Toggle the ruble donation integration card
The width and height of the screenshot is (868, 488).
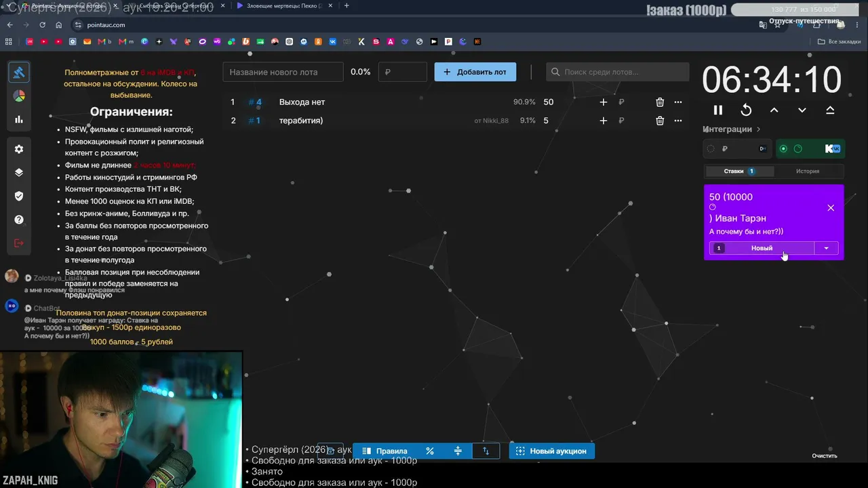(x=737, y=148)
